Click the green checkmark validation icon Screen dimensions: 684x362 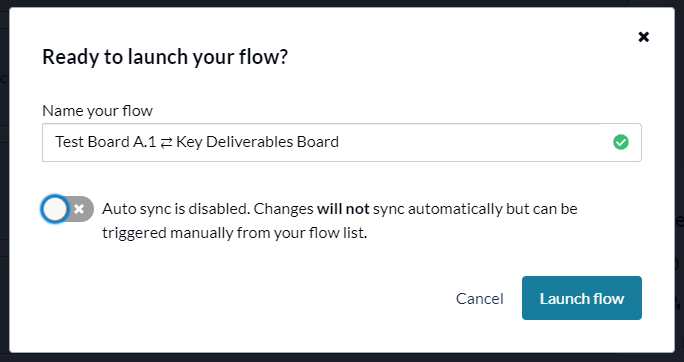pyautogui.click(x=621, y=142)
